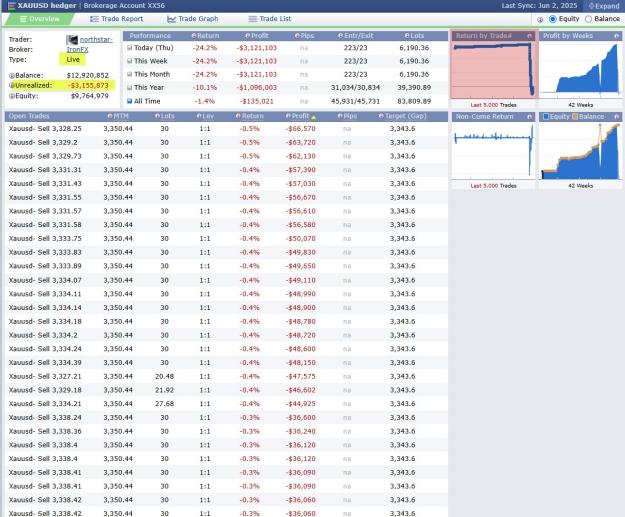The height and width of the screenshot is (517, 625).
Task: Click help icon beside Entr/Exit column header
Action: 340,36
